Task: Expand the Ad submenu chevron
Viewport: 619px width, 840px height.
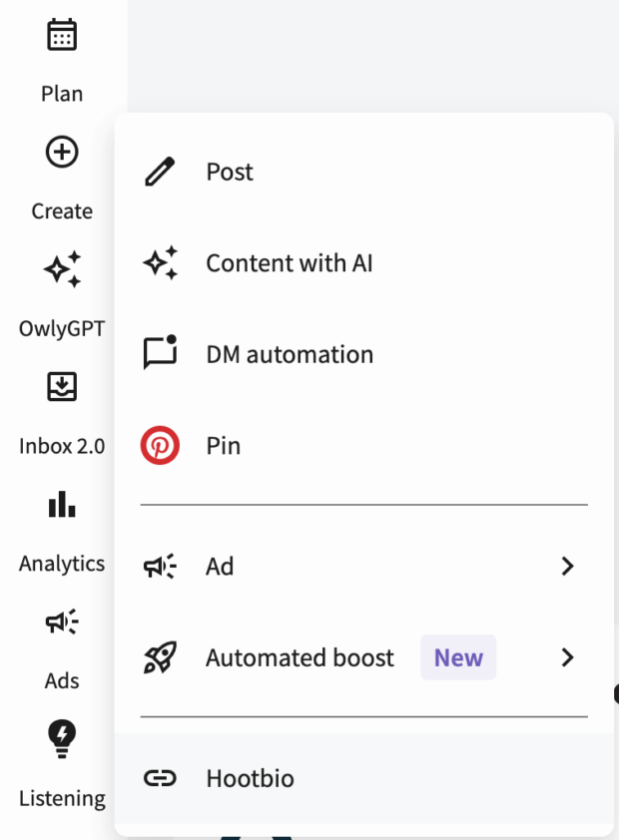Action: (x=567, y=567)
